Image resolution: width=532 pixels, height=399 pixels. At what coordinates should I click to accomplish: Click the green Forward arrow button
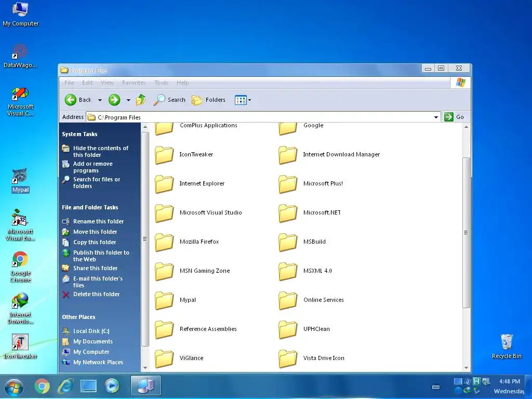pyautogui.click(x=114, y=100)
